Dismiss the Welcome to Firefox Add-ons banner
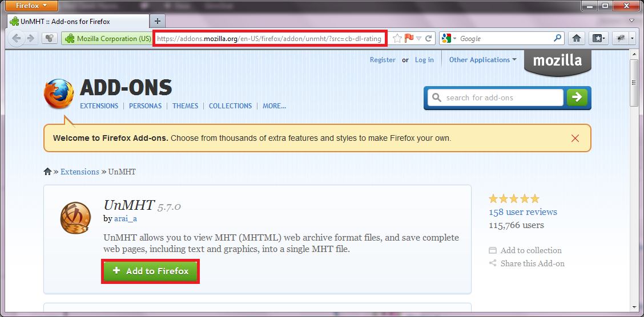The height and width of the screenshot is (317, 644). coord(575,138)
